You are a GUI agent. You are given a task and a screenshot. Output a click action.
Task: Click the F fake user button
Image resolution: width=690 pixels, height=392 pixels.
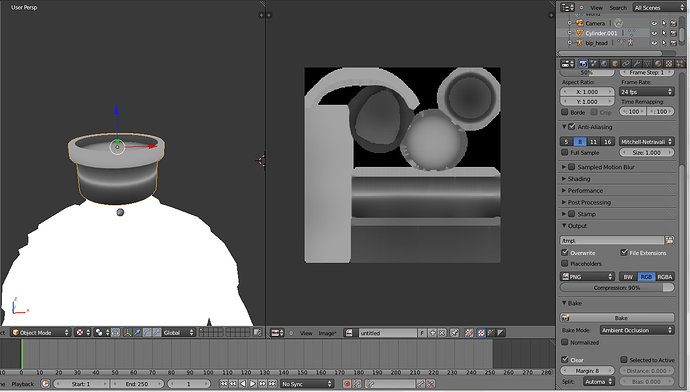pos(422,333)
